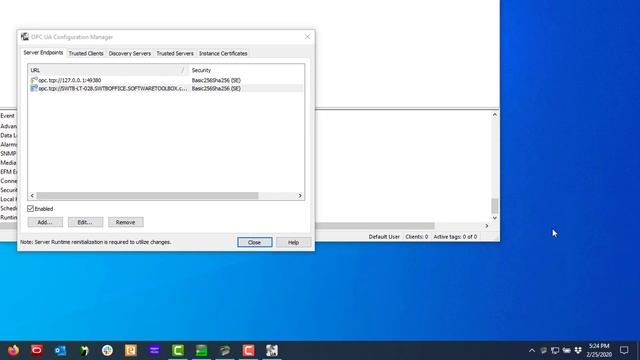Switch to the red Camtasia recorder taskbar icon
This screenshot has width=640, height=360.
click(248, 350)
